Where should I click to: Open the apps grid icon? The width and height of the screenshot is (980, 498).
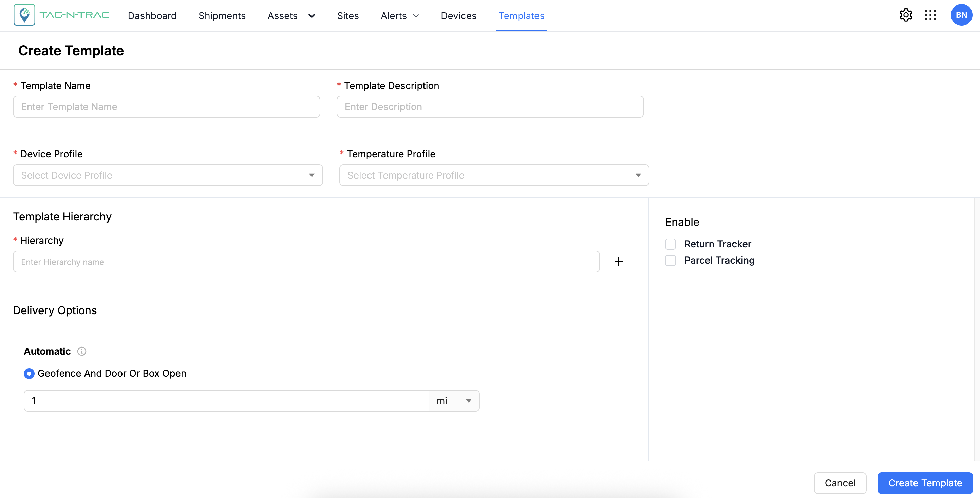tap(930, 15)
